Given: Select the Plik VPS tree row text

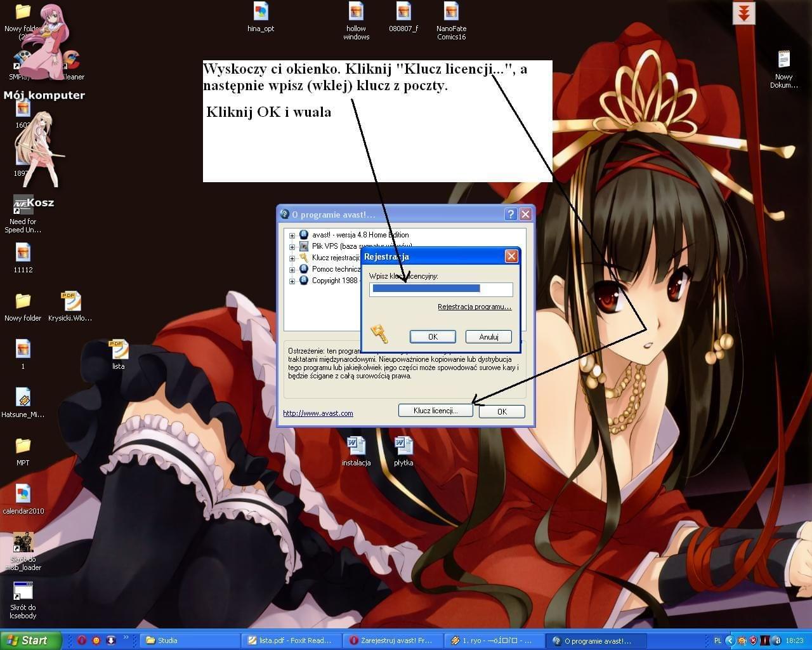Looking at the screenshot, I should [x=362, y=246].
